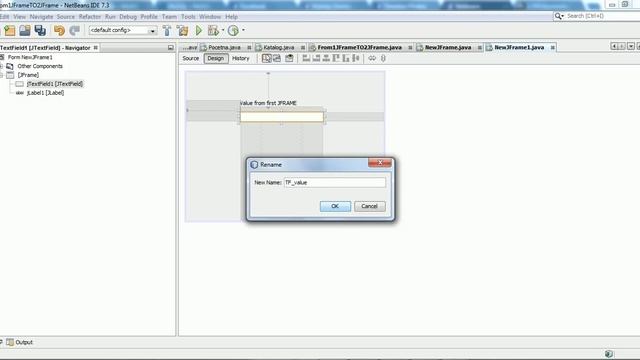640x360 pixels.
Task: Open the Team menu
Action: pos(169,17)
